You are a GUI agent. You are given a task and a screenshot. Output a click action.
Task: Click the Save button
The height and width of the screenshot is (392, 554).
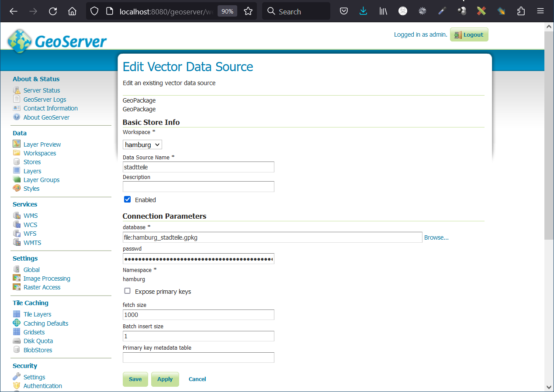[135, 379]
